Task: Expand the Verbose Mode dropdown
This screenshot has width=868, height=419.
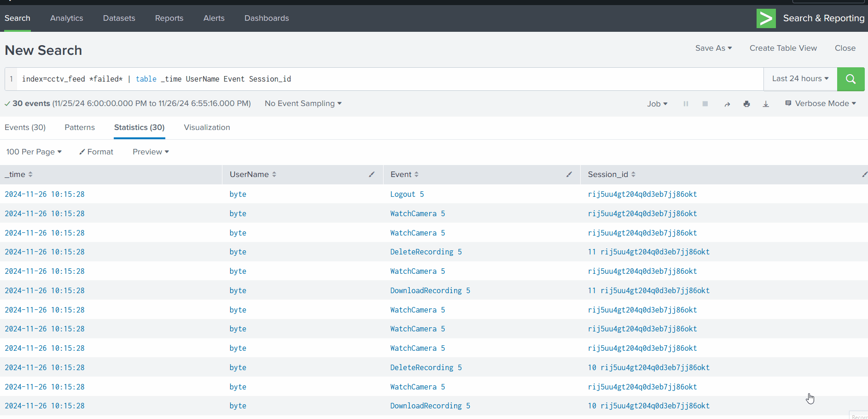Action: click(821, 104)
